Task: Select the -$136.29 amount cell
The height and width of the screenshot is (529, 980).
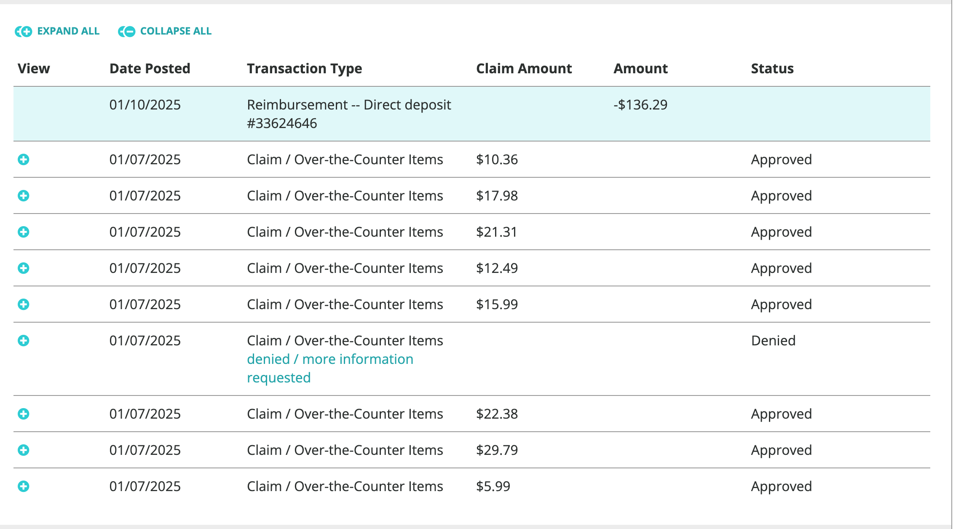Action: point(640,105)
